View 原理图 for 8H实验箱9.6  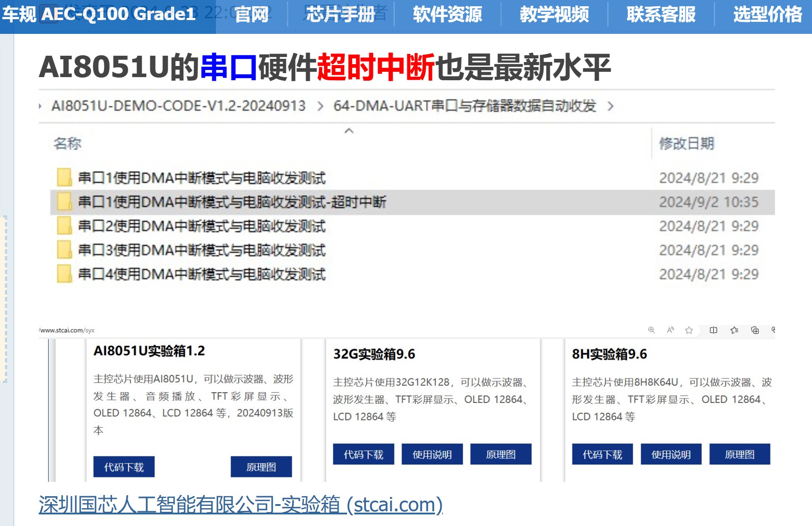(739, 454)
